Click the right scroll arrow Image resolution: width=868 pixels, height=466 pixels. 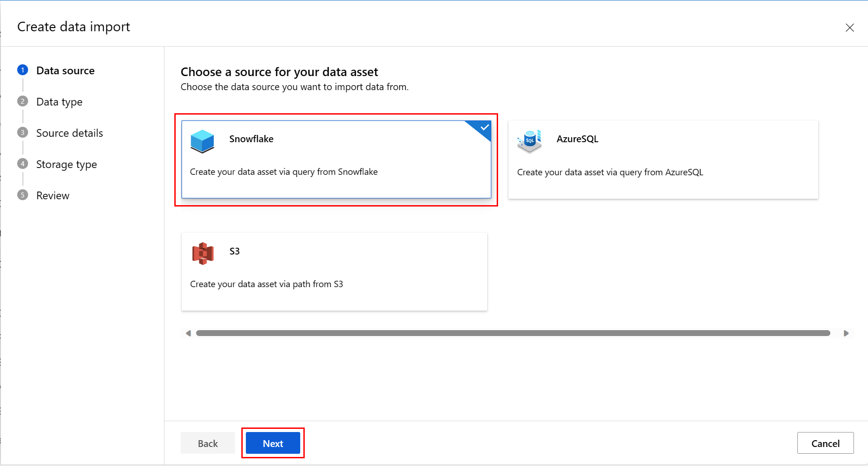[x=846, y=333]
